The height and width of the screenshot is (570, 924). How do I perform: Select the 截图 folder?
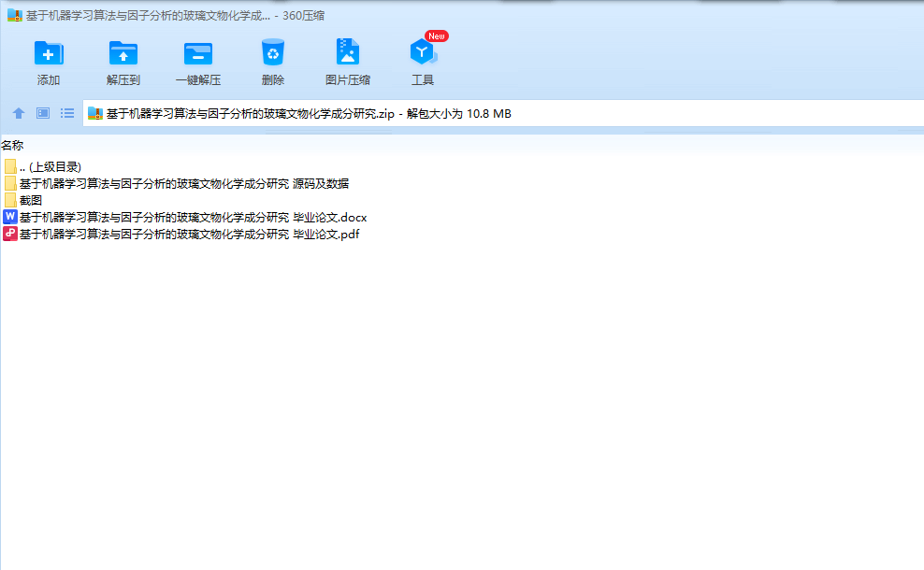click(x=23, y=200)
